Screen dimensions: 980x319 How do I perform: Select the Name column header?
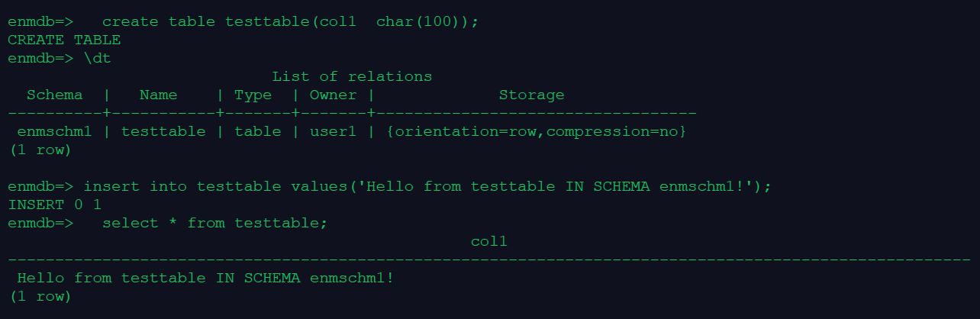point(158,95)
